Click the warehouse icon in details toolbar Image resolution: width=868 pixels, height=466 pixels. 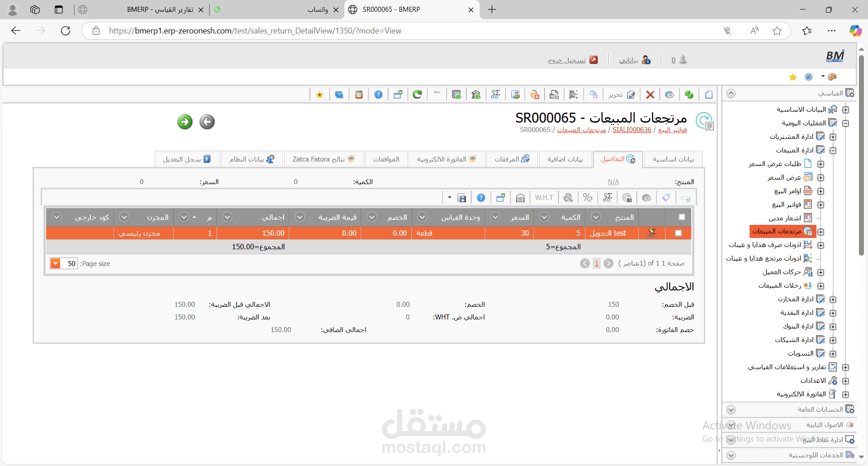(520, 198)
